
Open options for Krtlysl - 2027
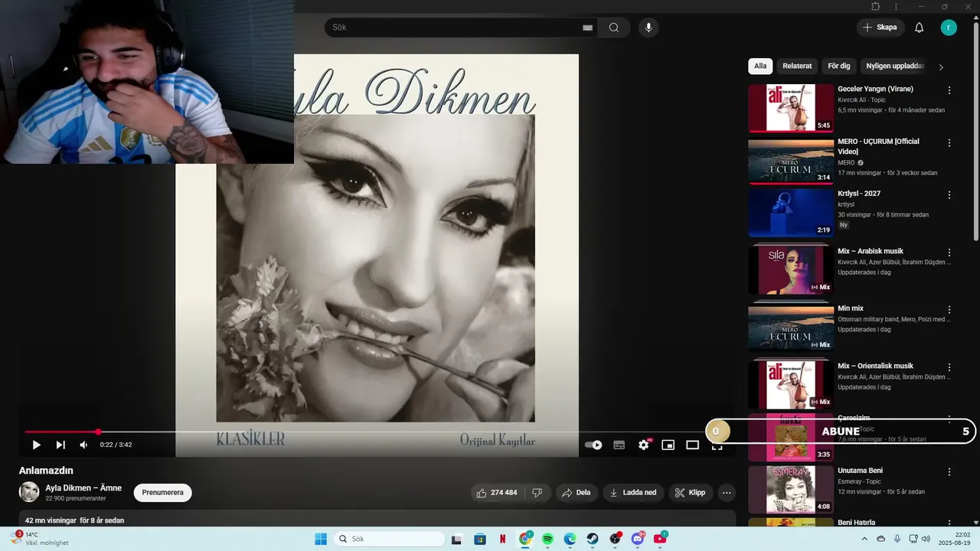tap(949, 195)
